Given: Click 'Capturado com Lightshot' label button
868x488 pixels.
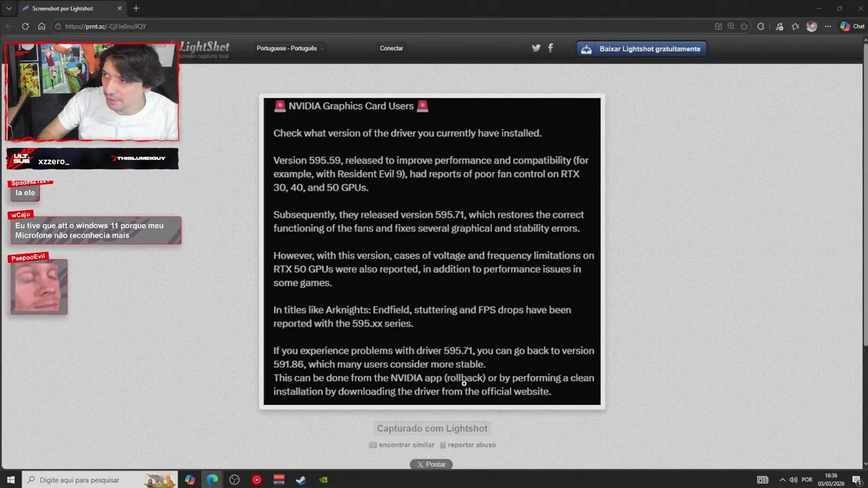Looking at the screenshot, I should 432,428.
